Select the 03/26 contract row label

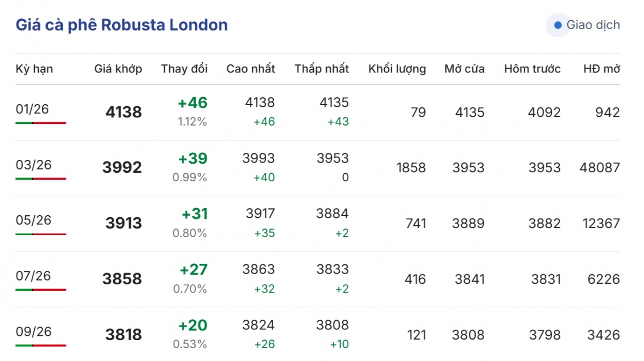tap(33, 165)
